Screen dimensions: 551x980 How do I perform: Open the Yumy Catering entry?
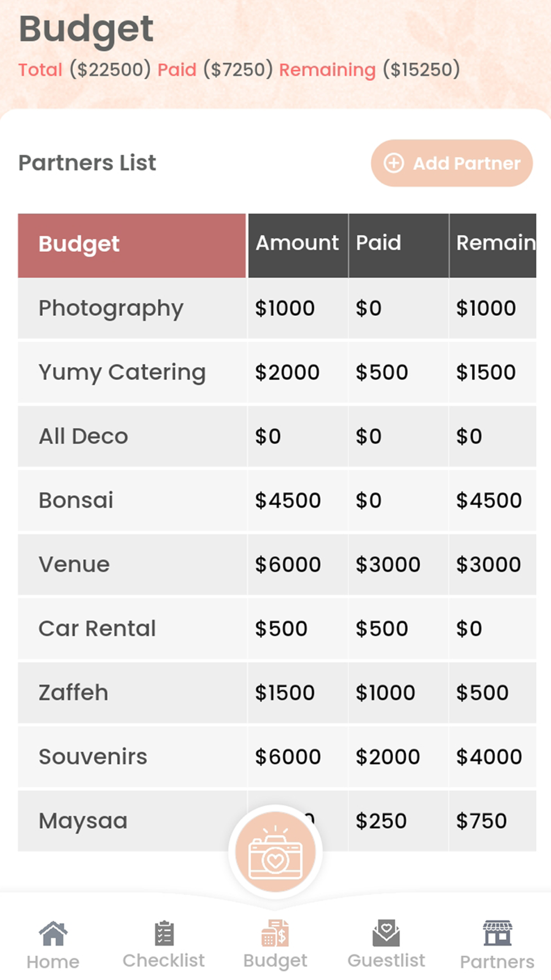[x=277, y=372]
